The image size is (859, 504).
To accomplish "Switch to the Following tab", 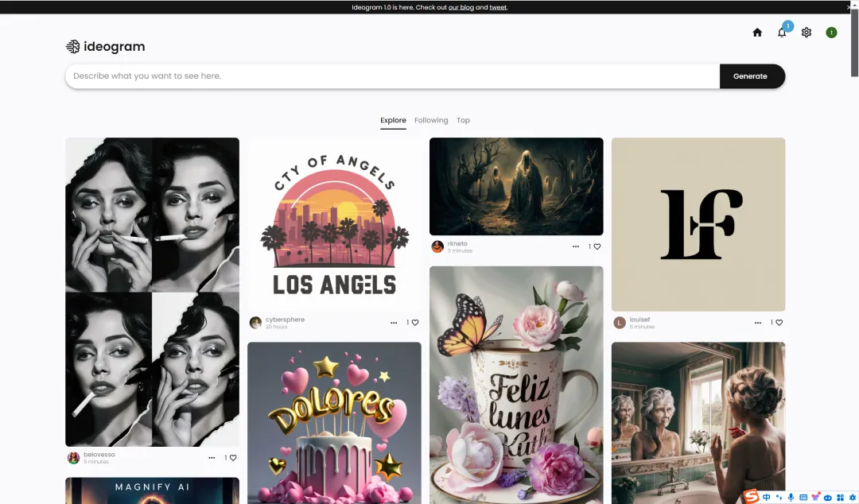I will tap(431, 121).
